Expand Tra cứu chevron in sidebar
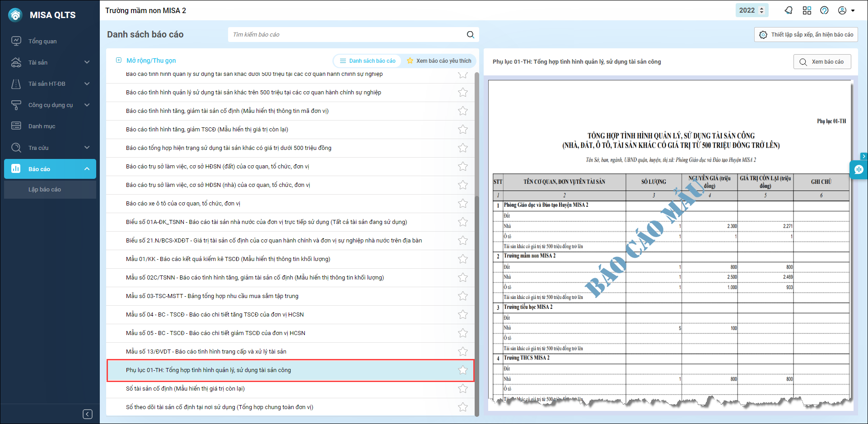This screenshot has width=868, height=424. [x=87, y=148]
